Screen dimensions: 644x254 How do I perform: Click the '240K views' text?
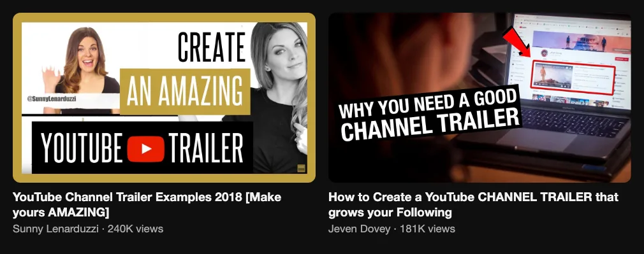pyautogui.click(x=135, y=229)
